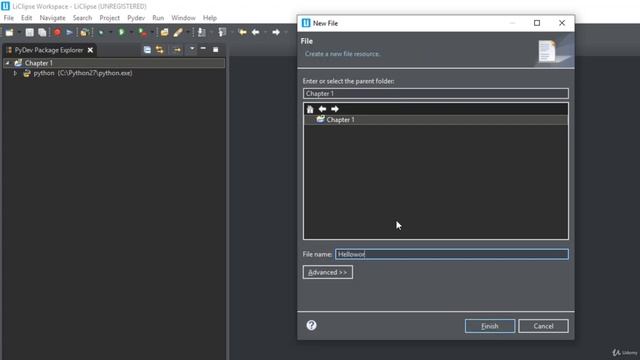Open the Package Explorer View Menu dropdown
640x360 pixels.
point(191,49)
